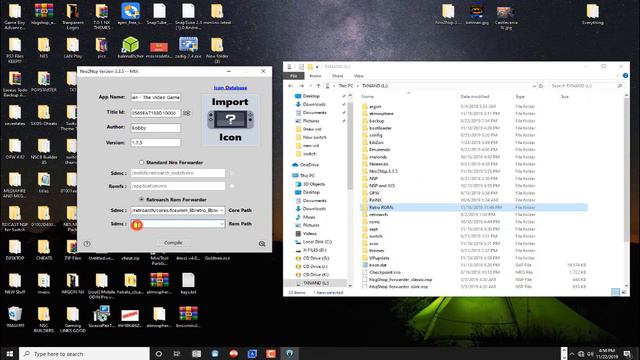The width and height of the screenshot is (640, 360).
Task: Select Local Disk (C:) in navigation pane
Action: 317,242
